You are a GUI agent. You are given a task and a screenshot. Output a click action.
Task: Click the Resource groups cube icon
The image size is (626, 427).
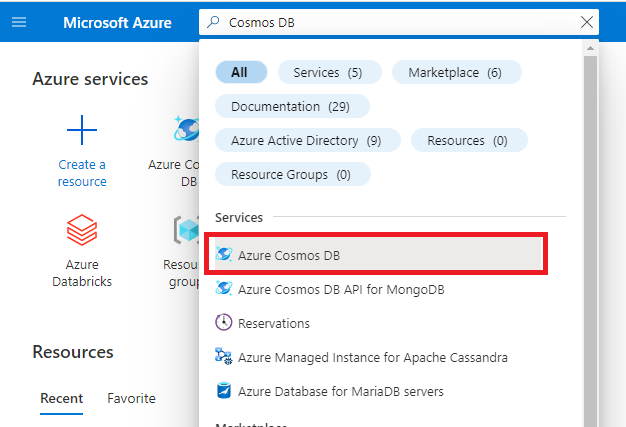coord(186,230)
